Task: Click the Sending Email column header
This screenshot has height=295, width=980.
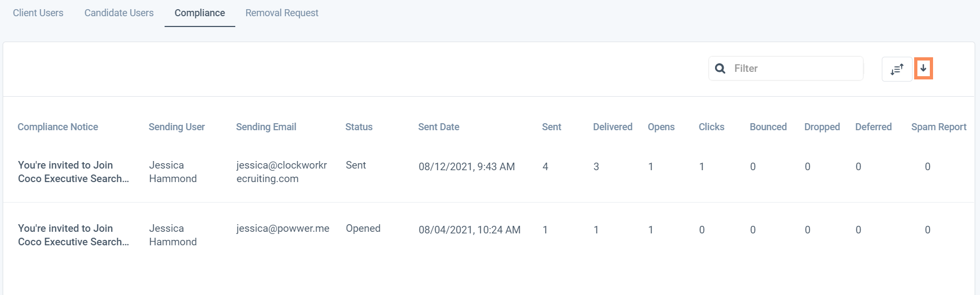Action: [266, 127]
